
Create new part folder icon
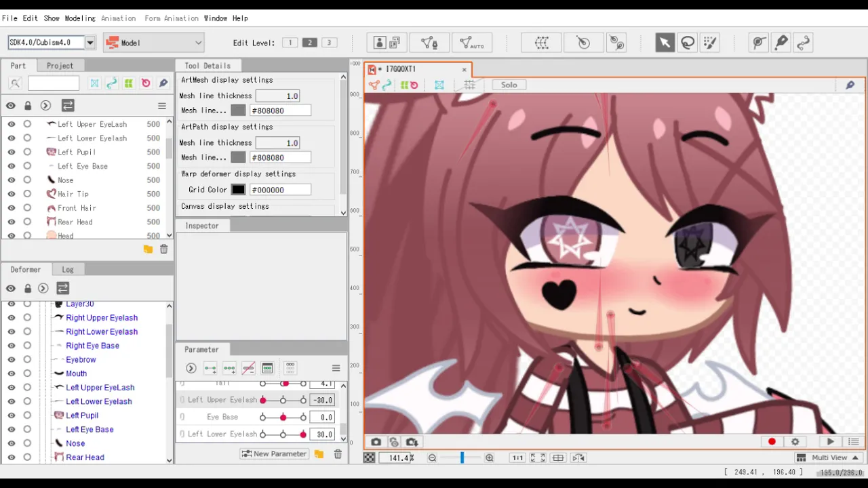[148, 249]
